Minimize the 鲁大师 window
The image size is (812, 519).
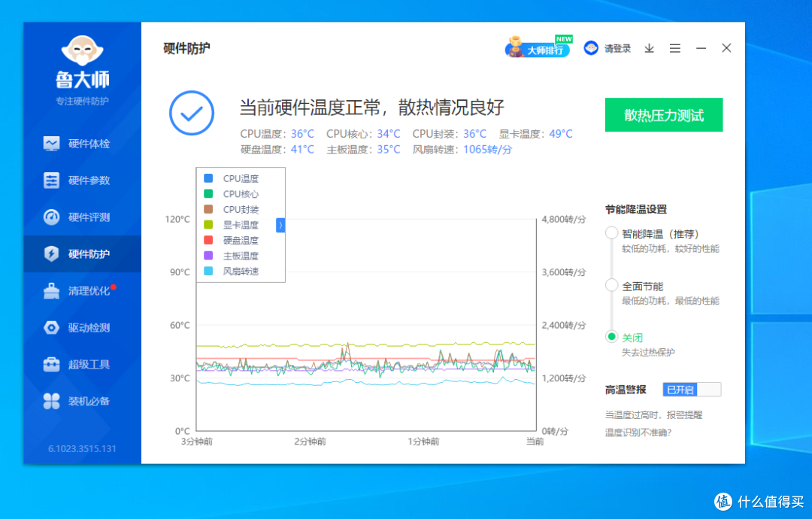[x=701, y=48]
